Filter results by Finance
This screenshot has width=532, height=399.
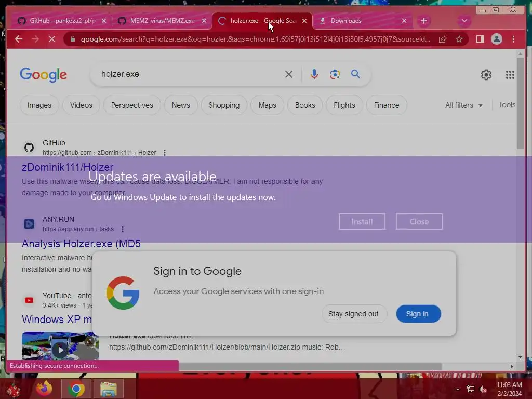[x=387, y=105]
